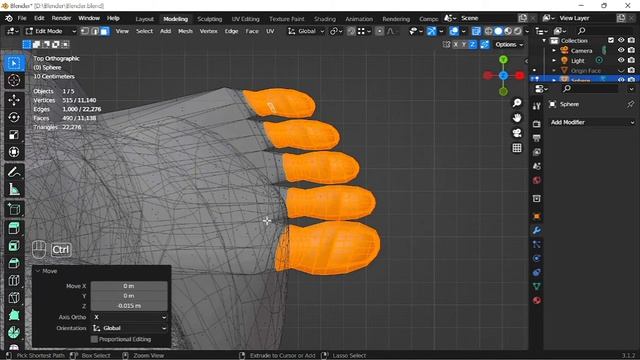
Task: Open the Object properties tab
Action: pyautogui.click(x=537, y=216)
